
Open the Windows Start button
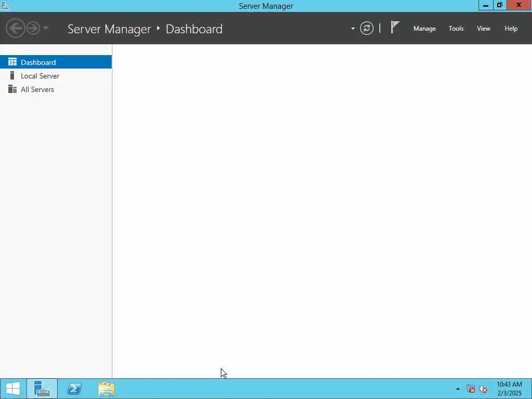[x=13, y=389]
